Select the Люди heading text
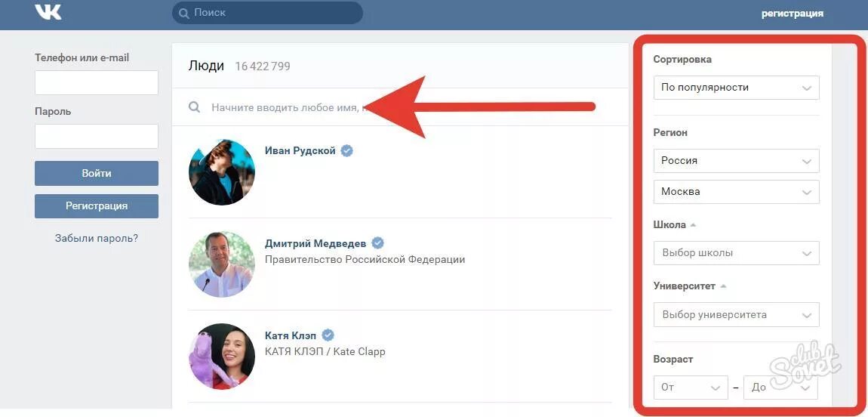This screenshot has height=417, width=868. [206, 66]
